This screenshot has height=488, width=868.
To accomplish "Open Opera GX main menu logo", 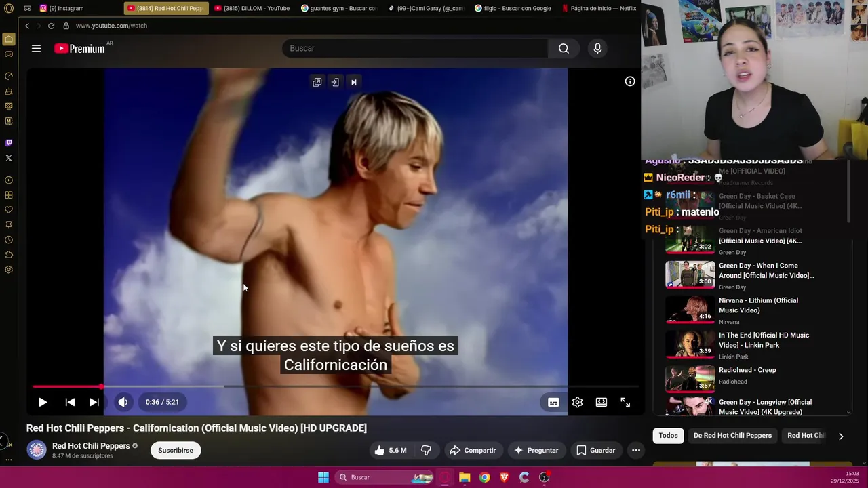I will click(x=9, y=8).
